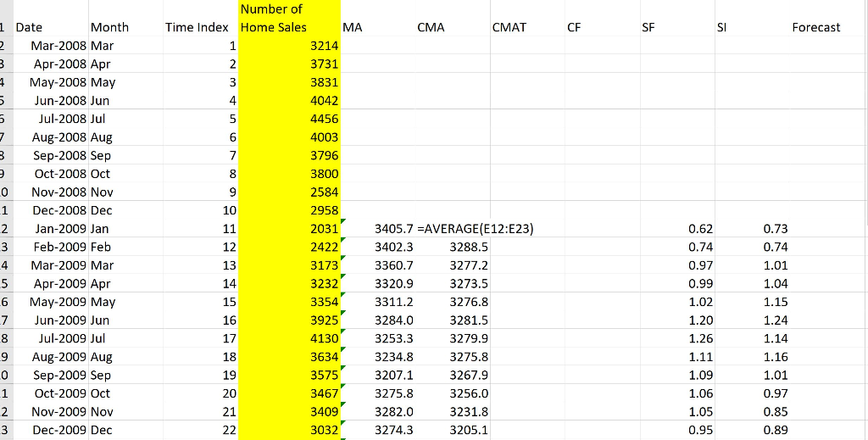Select the Feb-2009 date cell

(51, 247)
